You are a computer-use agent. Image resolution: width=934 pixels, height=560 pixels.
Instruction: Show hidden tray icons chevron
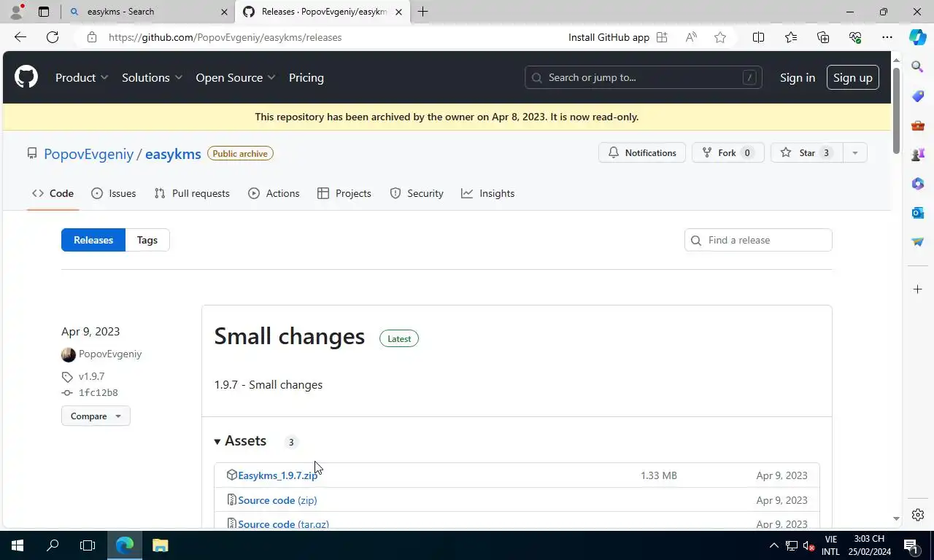(x=774, y=545)
